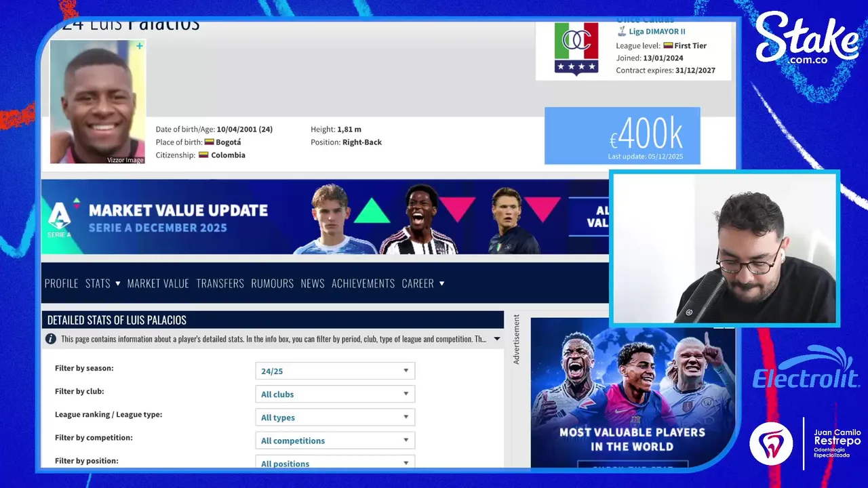Switch to the TRANSFERS tab

(x=220, y=283)
